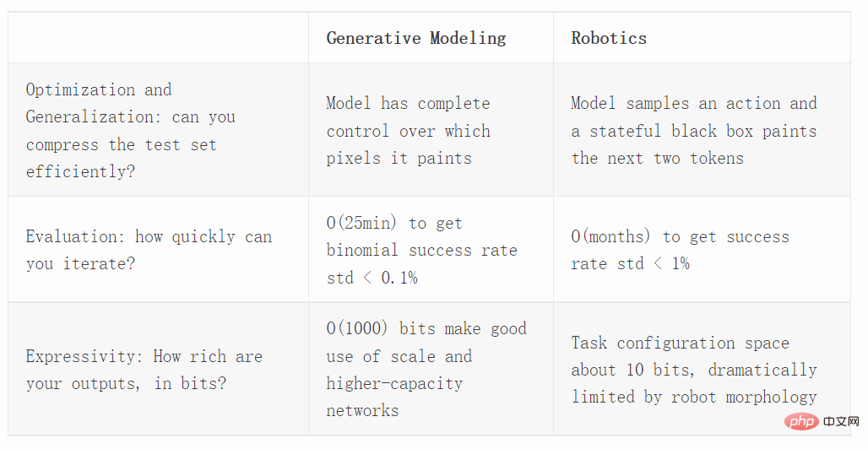Click text 'compress the test set efficiently?'
Image resolution: width=868 pixels, height=449 pixels.
coord(122,158)
